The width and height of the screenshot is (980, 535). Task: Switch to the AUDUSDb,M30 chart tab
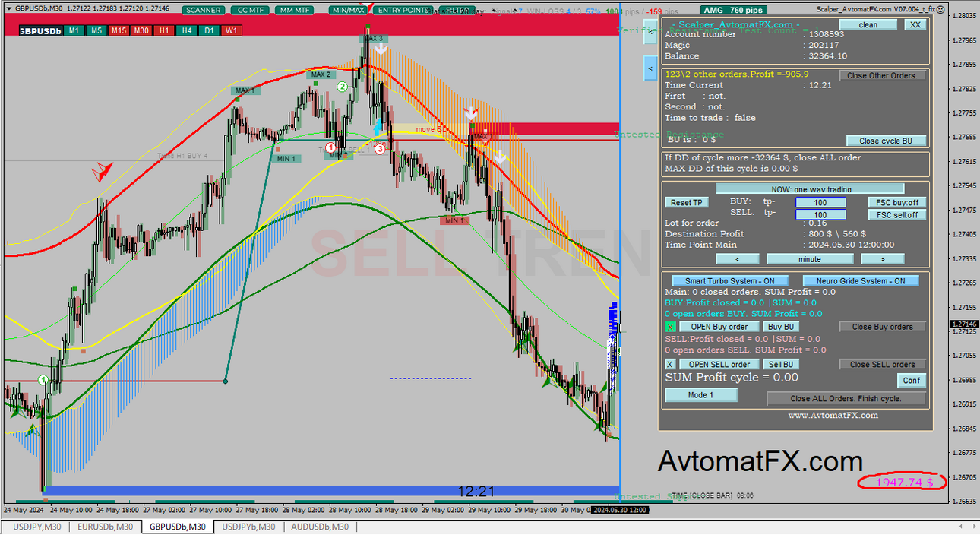point(320,527)
